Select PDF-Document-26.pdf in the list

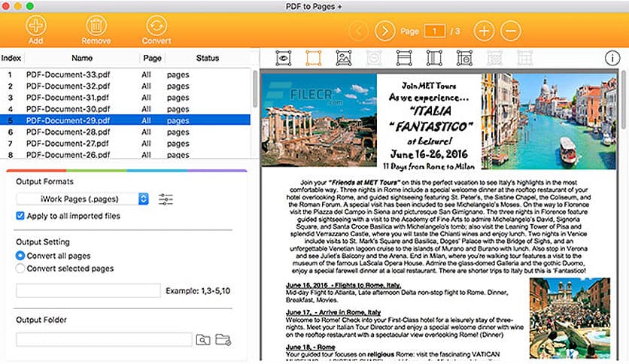(125, 154)
